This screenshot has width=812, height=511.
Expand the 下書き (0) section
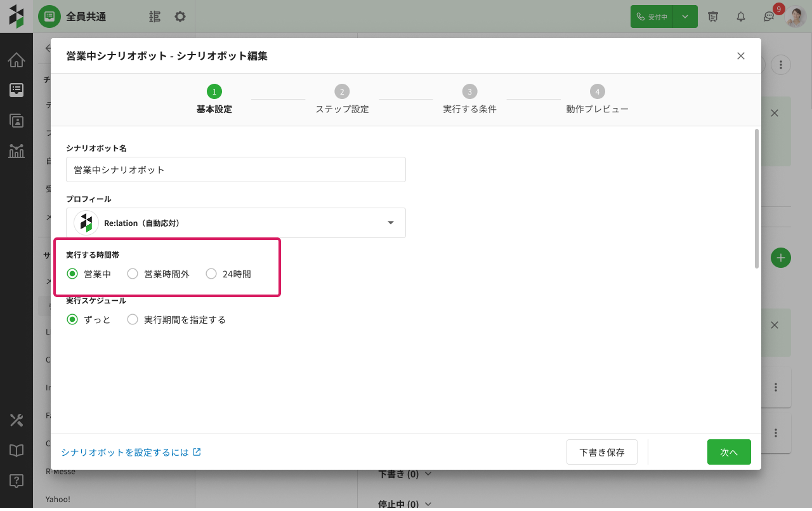point(405,474)
